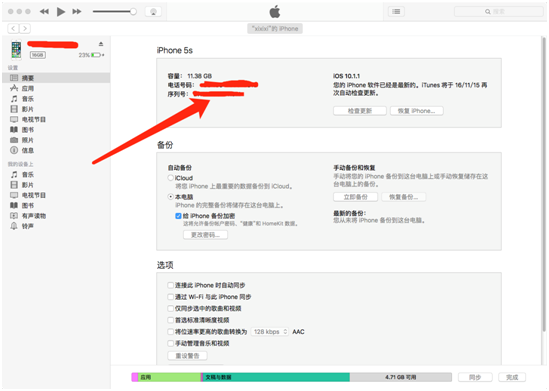Go forward with the right chevron

pyautogui.click(x=25, y=28)
